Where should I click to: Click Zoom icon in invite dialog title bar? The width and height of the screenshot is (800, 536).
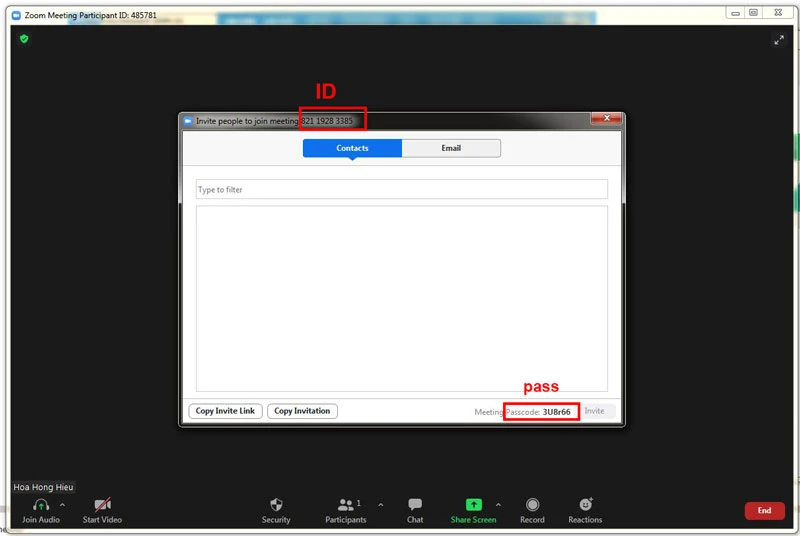pos(187,121)
